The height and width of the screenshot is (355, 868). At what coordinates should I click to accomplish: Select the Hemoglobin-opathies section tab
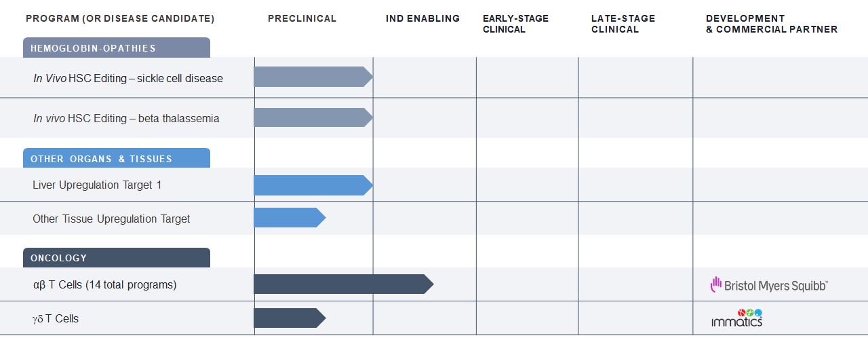pyautogui.click(x=117, y=48)
